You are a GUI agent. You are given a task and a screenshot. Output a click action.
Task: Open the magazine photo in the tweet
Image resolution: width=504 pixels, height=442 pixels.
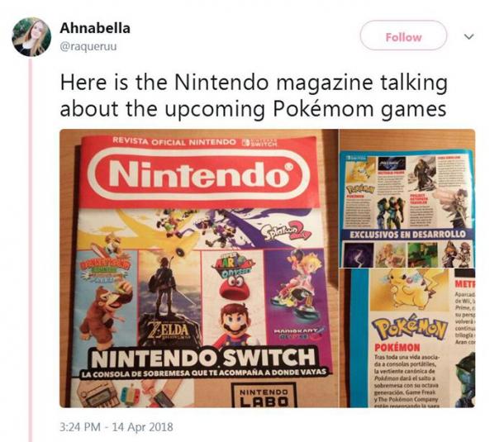click(267, 269)
